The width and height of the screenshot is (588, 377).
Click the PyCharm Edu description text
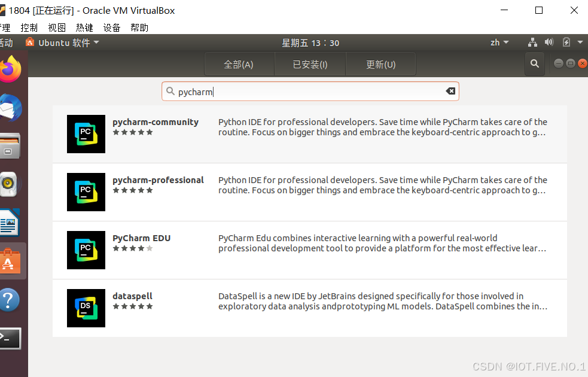click(x=382, y=243)
